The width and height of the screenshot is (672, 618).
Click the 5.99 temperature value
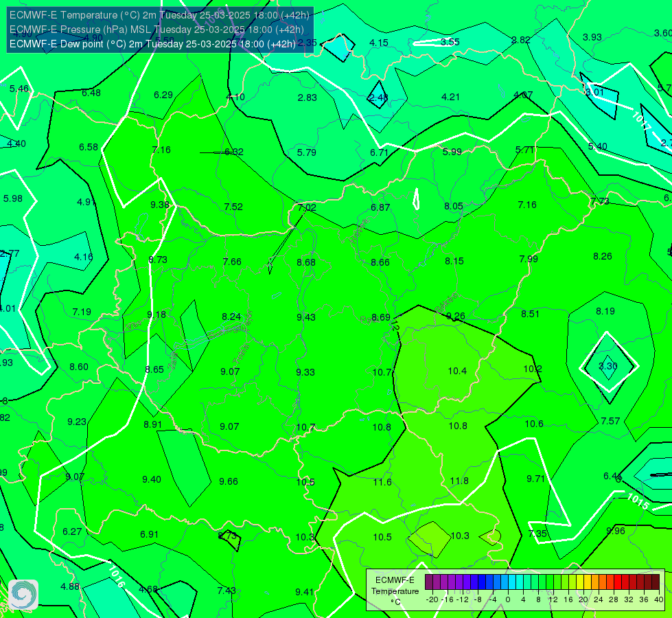pyautogui.click(x=452, y=151)
